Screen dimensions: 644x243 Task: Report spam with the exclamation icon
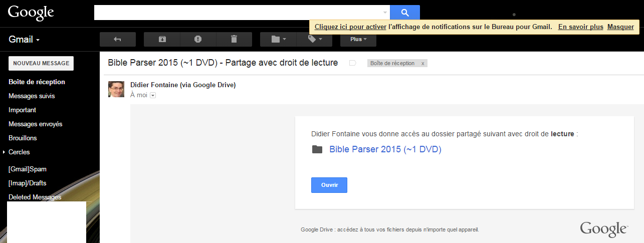tap(198, 39)
